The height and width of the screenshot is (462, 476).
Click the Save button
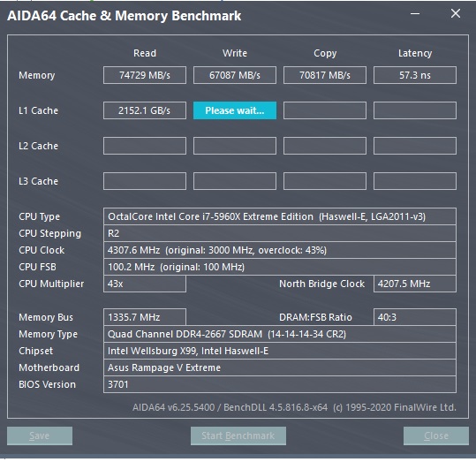tap(40, 435)
